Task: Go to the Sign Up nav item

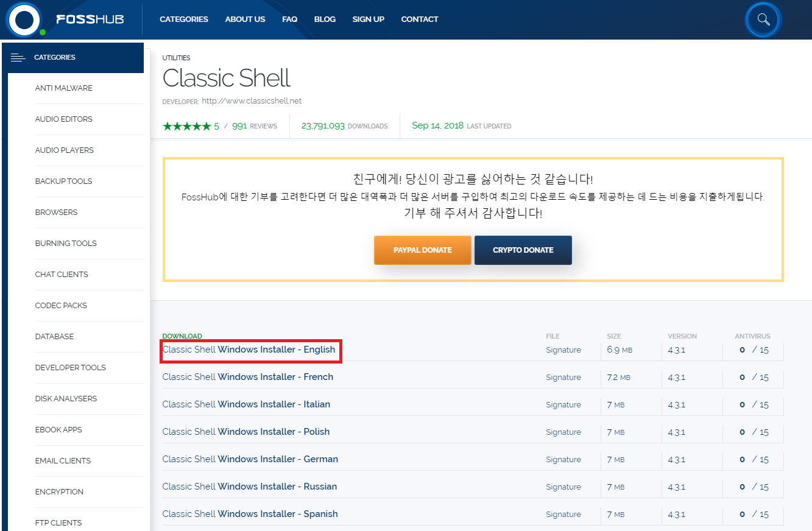Action: [x=368, y=19]
